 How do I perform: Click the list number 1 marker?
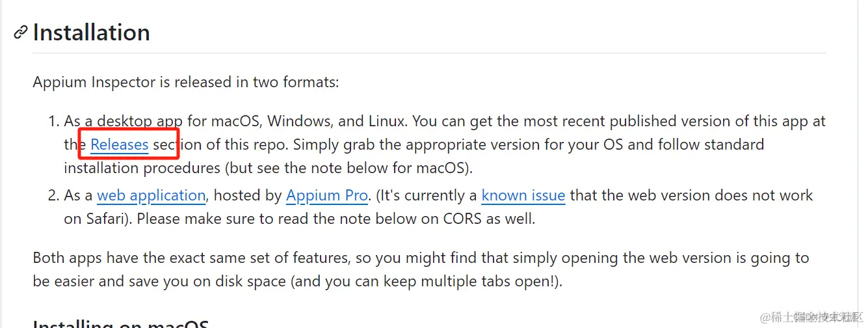tap(53, 121)
